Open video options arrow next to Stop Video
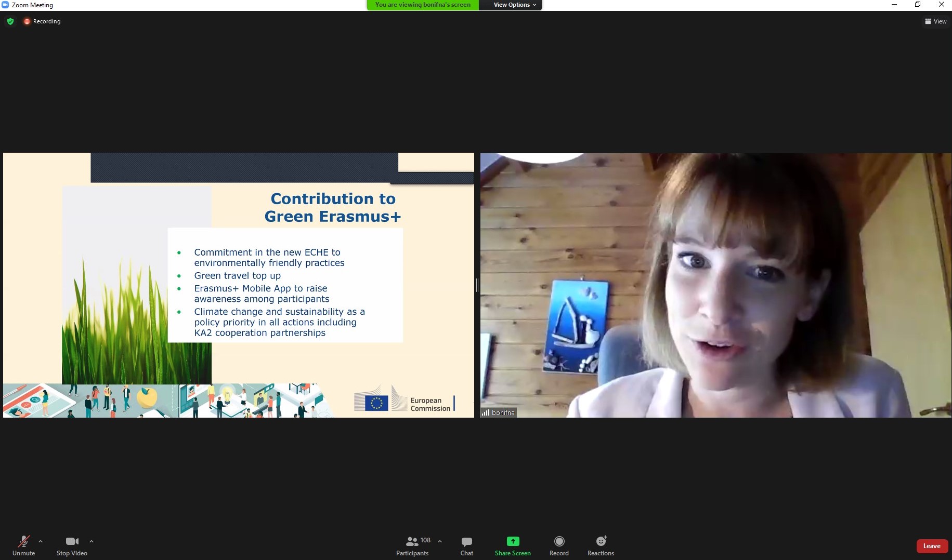The width and height of the screenshot is (952, 560). [x=92, y=541]
